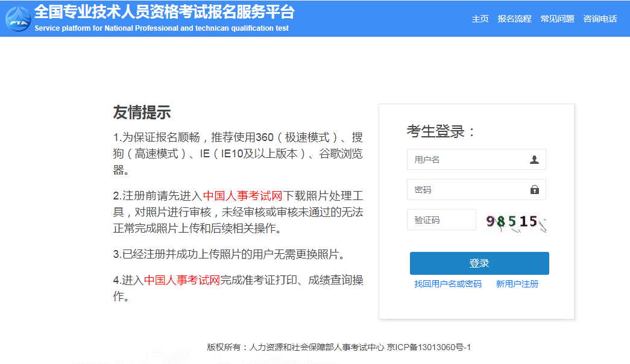Click 找回用户名或密码 recovery link

[447, 283]
